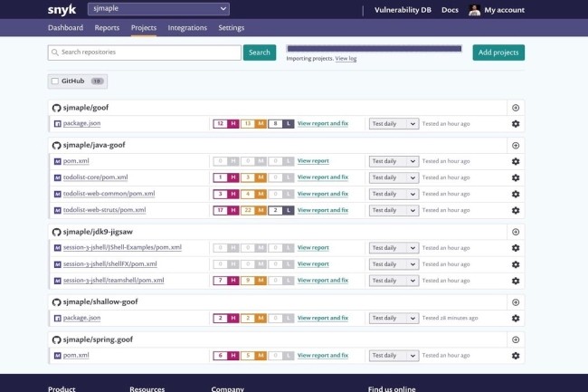This screenshot has width=588, height=392.
Task: Open settings gear for shellFX/pom.xml
Action: pyautogui.click(x=516, y=264)
